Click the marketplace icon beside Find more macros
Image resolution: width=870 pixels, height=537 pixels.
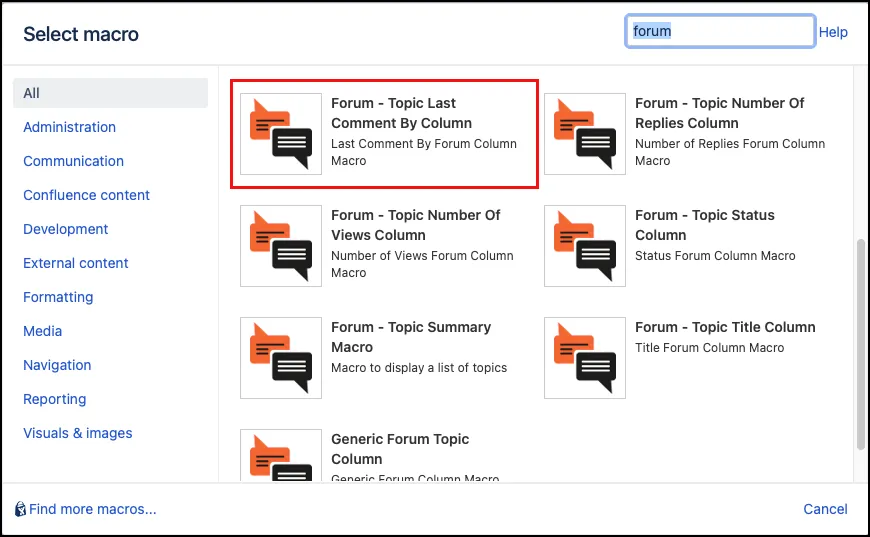20,509
